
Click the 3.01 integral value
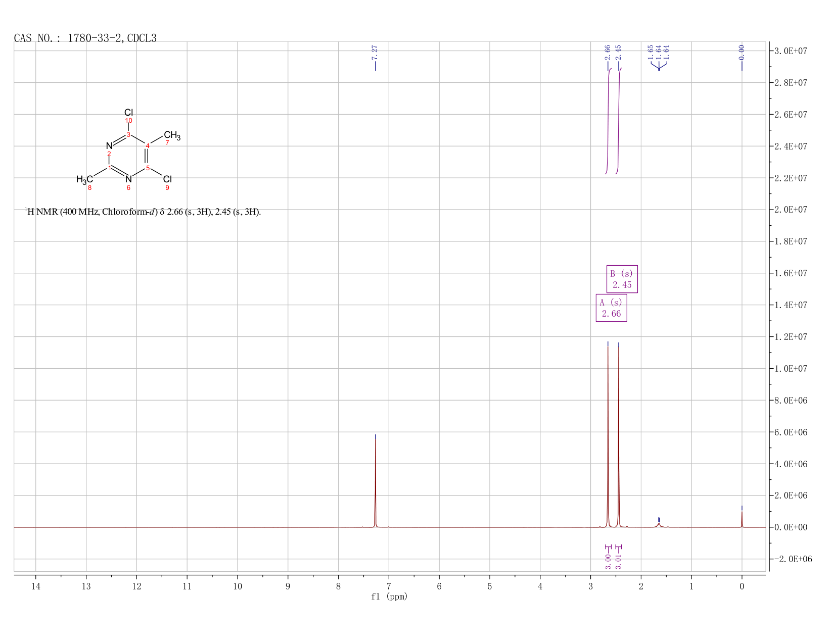coord(619,561)
